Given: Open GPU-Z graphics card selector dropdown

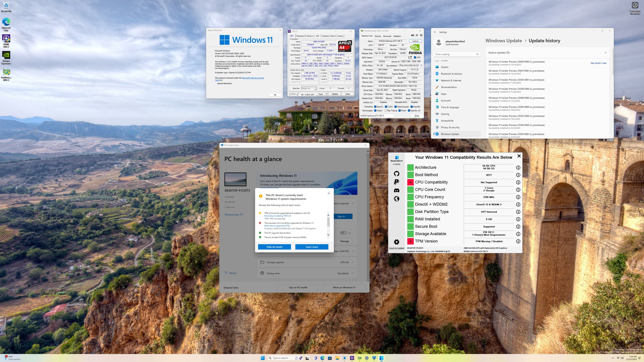Looking at the screenshot, I should click(x=378, y=116).
